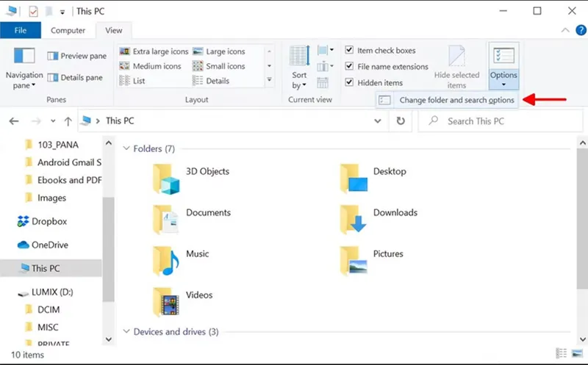Select Details layout
This screenshot has width=588, height=365.
(x=211, y=81)
